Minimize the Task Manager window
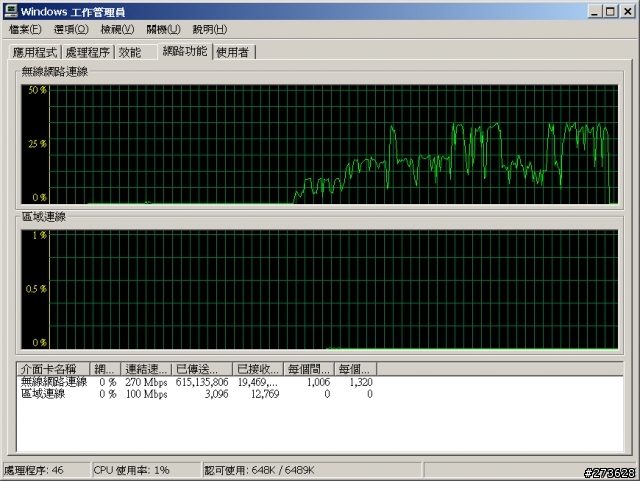The height and width of the screenshot is (481, 640). tap(595, 11)
